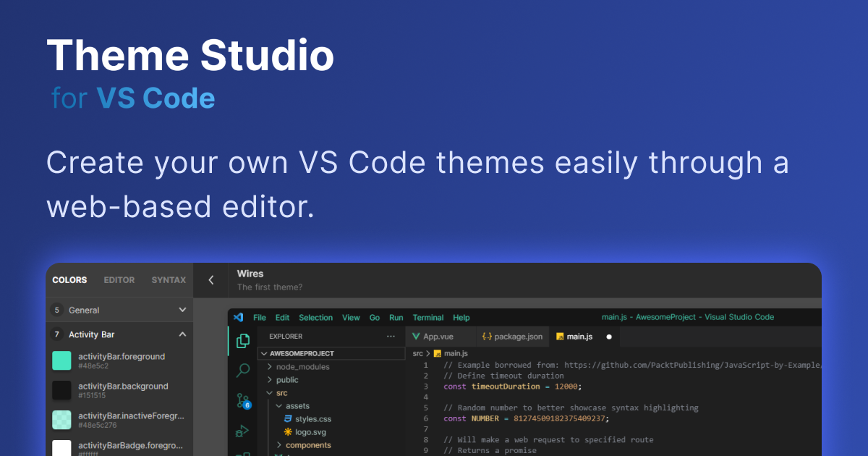Click the unsaved dot on main.js tab
Image resolution: width=868 pixels, height=456 pixels.
tap(609, 337)
